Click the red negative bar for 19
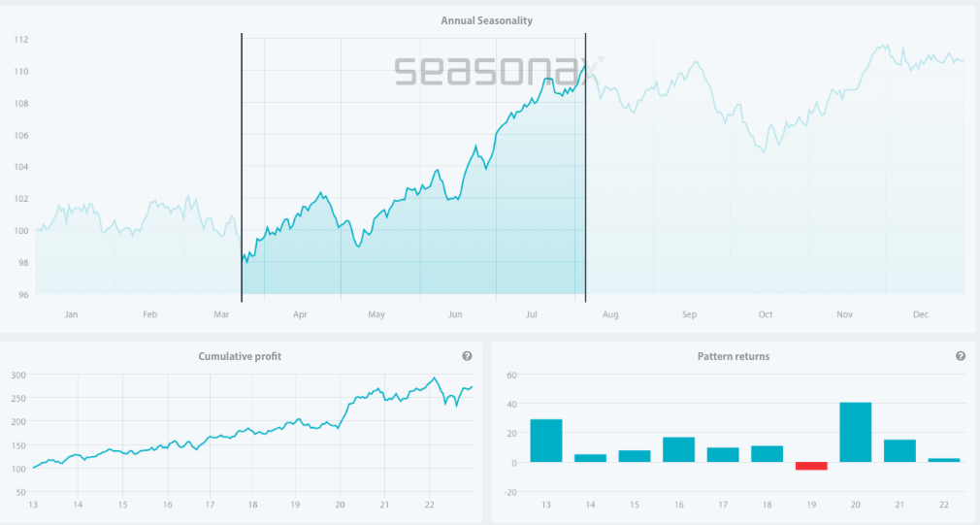980x525 pixels. [x=811, y=466]
